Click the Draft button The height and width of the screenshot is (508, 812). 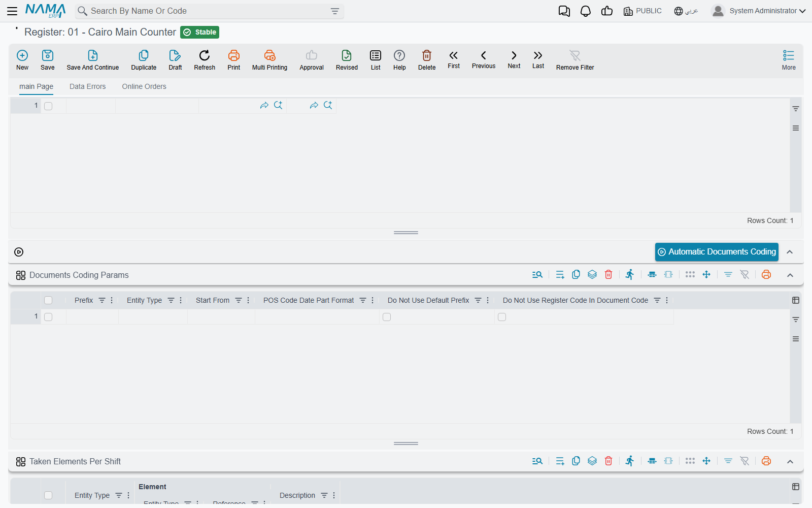(x=175, y=60)
